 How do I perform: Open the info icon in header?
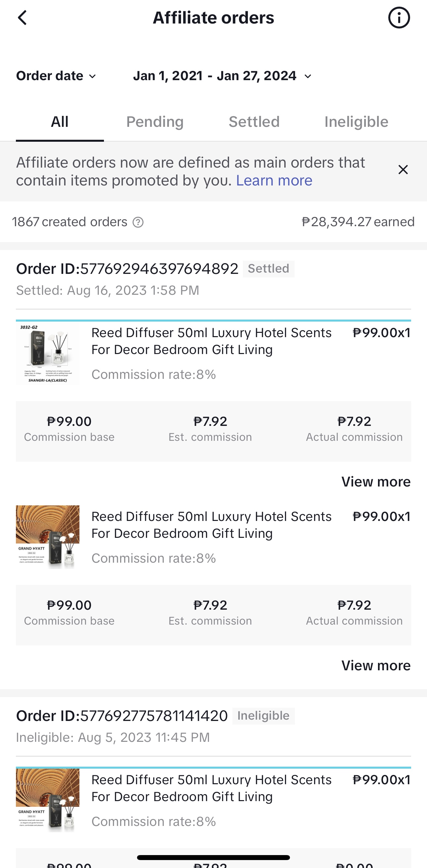[x=399, y=18]
